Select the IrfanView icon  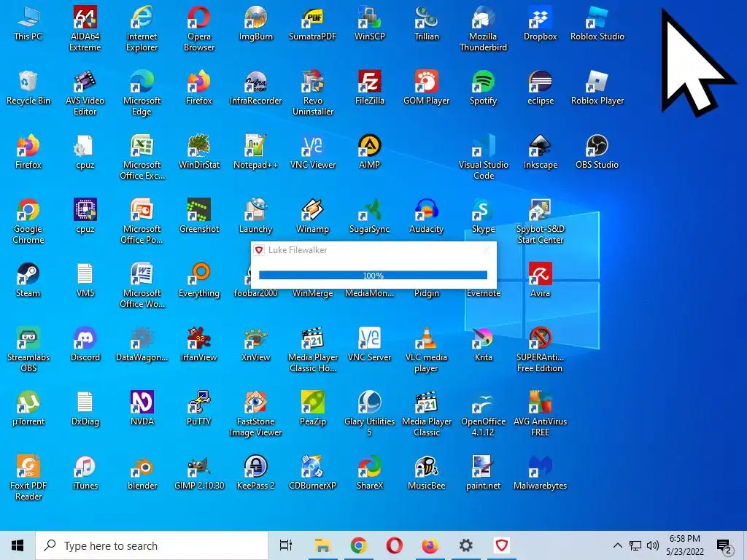click(x=198, y=345)
